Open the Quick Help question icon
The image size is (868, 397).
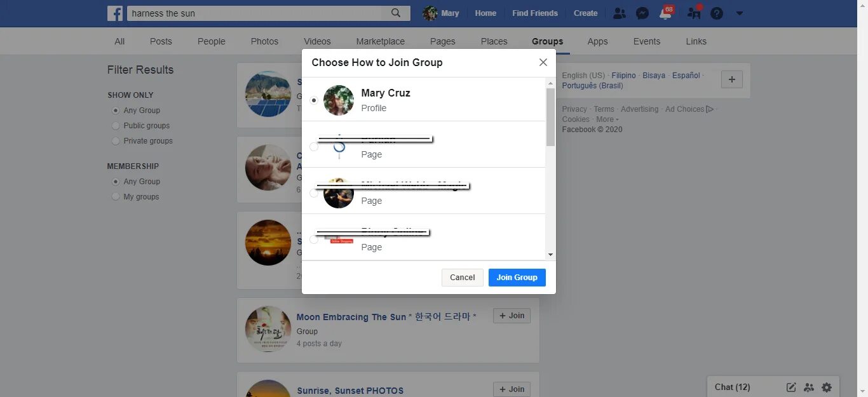coord(717,13)
